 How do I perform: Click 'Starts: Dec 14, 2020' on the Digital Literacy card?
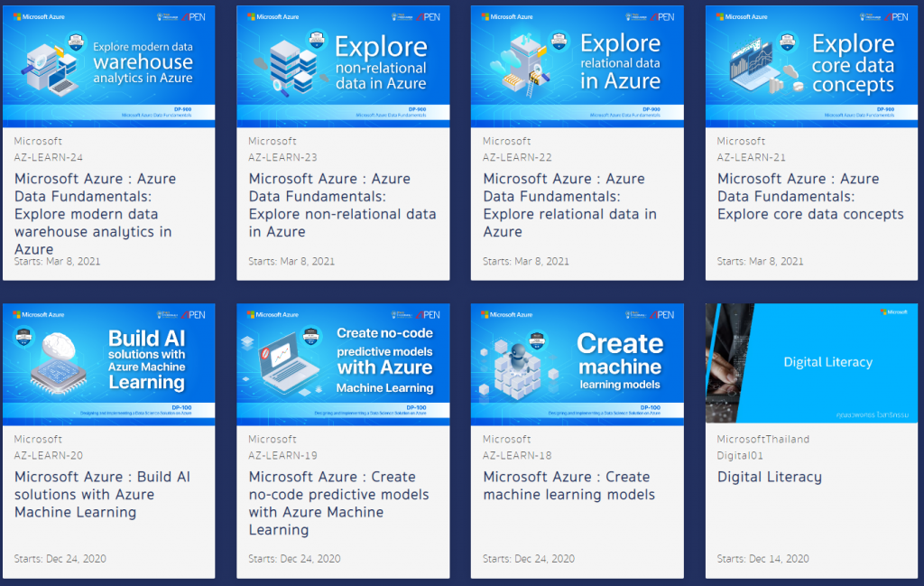(x=762, y=558)
